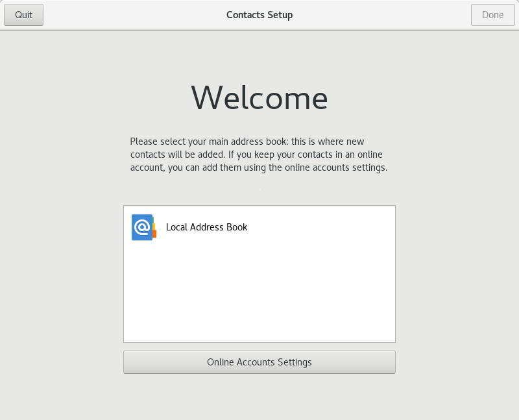Select Local Address Book as main address book
Screen dimensions: 519x420
point(259,228)
